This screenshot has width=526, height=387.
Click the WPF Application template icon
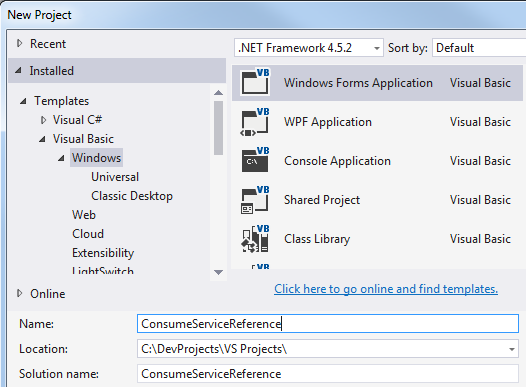pyautogui.click(x=255, y=121)
